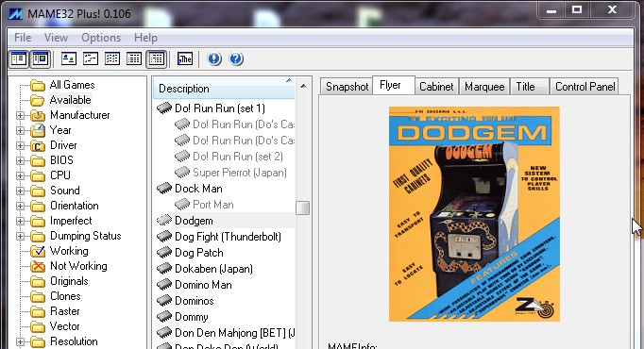Expand the Dumping Status folder
644x349 pixels.
coord(20,236)
